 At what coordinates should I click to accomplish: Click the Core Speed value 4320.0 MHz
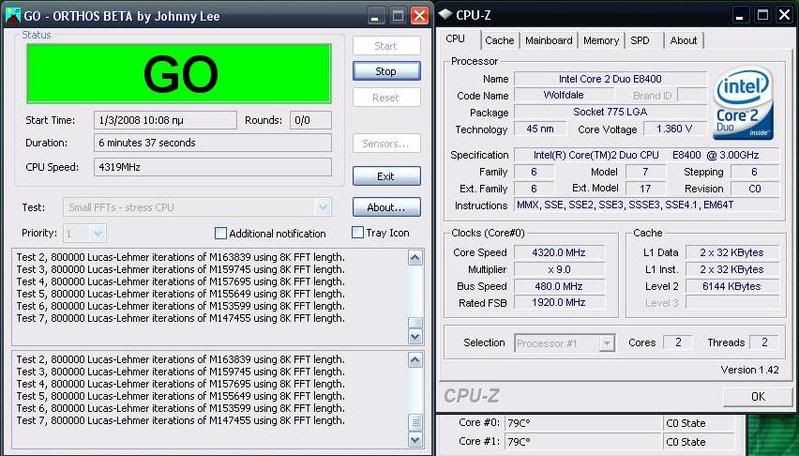pyautogui.click(x=559, y=252)
